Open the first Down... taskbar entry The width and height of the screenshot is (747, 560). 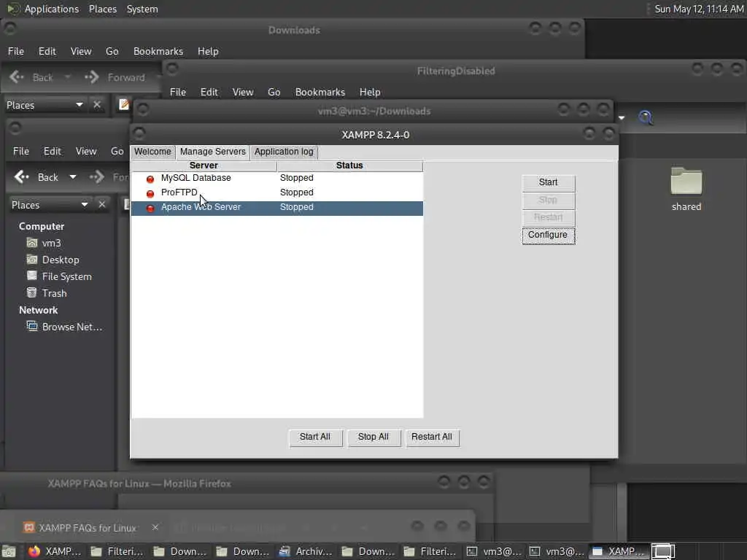click(179, 551)
